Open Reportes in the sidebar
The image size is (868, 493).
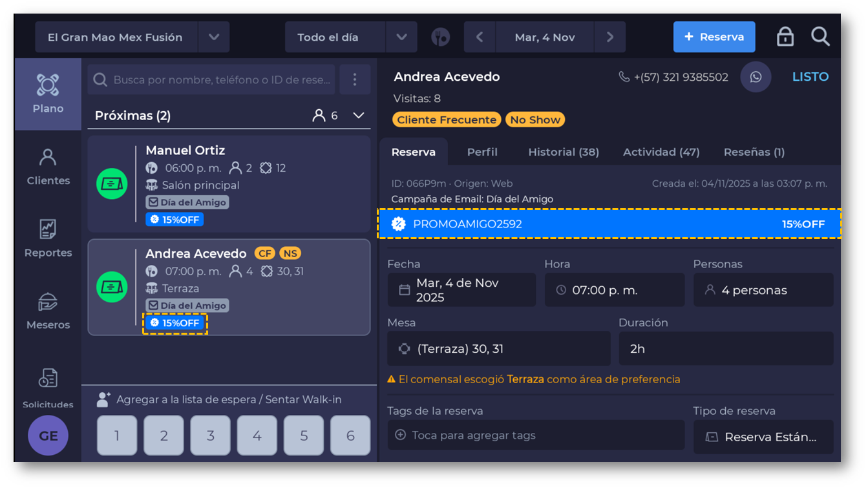pyautogui.click(x=48, y=238)
